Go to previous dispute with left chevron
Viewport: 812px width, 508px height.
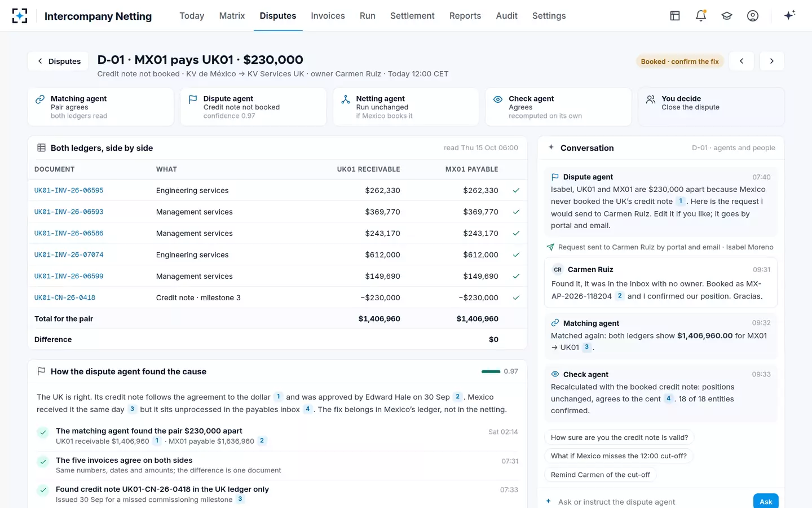tap(742, 61)
